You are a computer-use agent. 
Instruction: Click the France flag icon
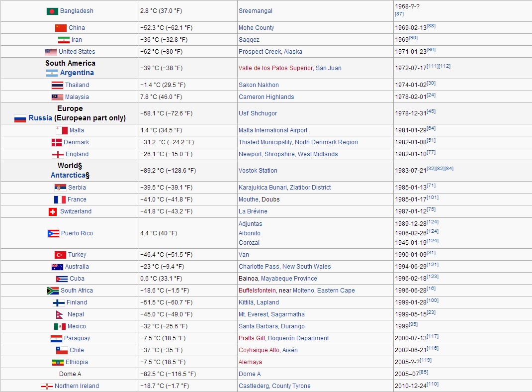click(x=60, y=199)
